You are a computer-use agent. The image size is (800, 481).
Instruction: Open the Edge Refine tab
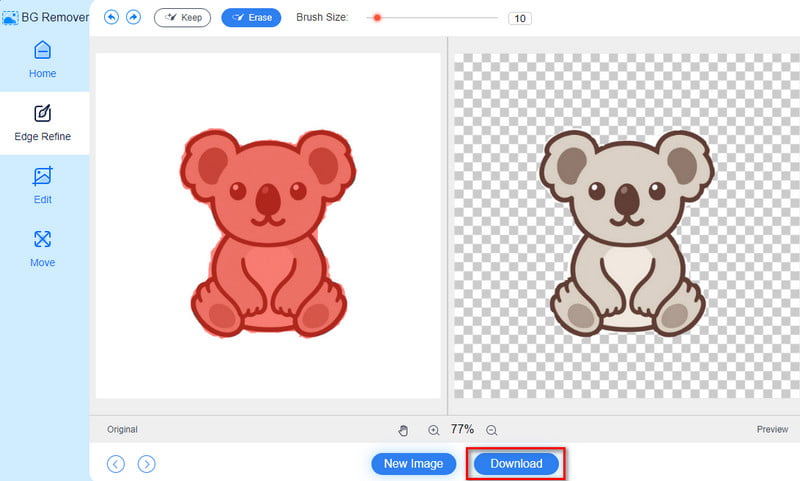(43, 123)
